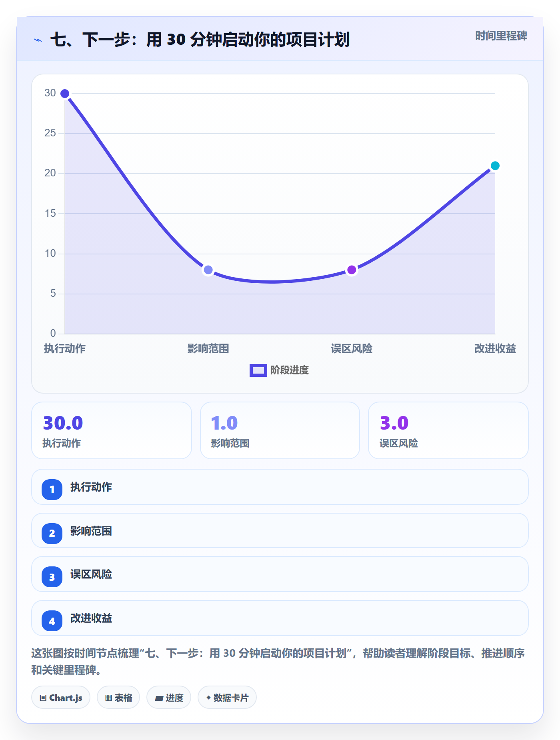Click the 影响范围 x-axis label
The height and width of the screenshot is (740, 560).
coord(208,349)
